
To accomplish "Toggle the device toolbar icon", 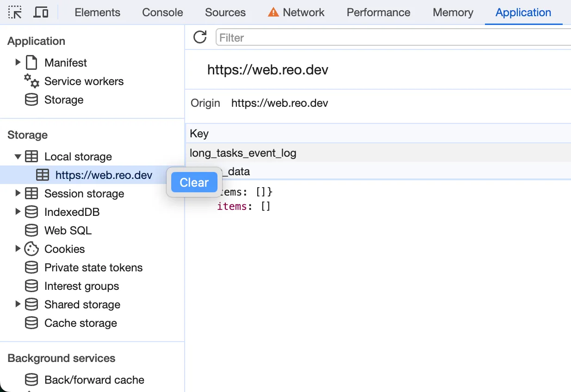I will tap(41, 12).
